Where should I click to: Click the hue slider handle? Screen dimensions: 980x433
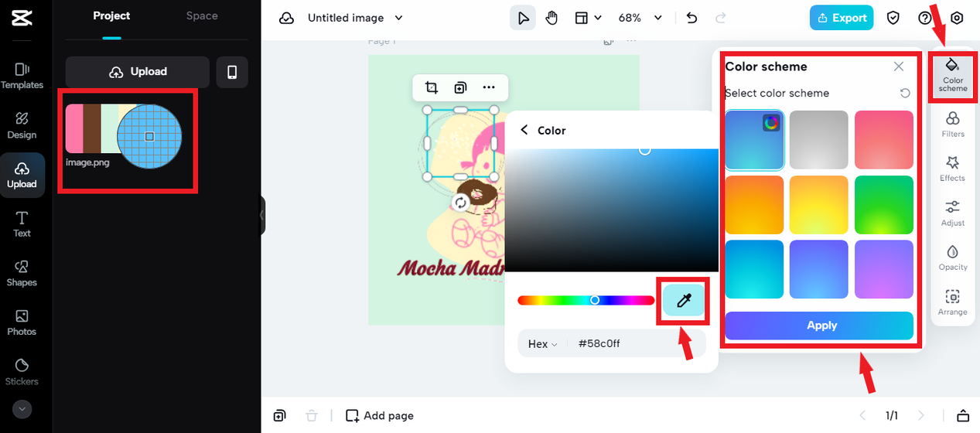(595, 300)
